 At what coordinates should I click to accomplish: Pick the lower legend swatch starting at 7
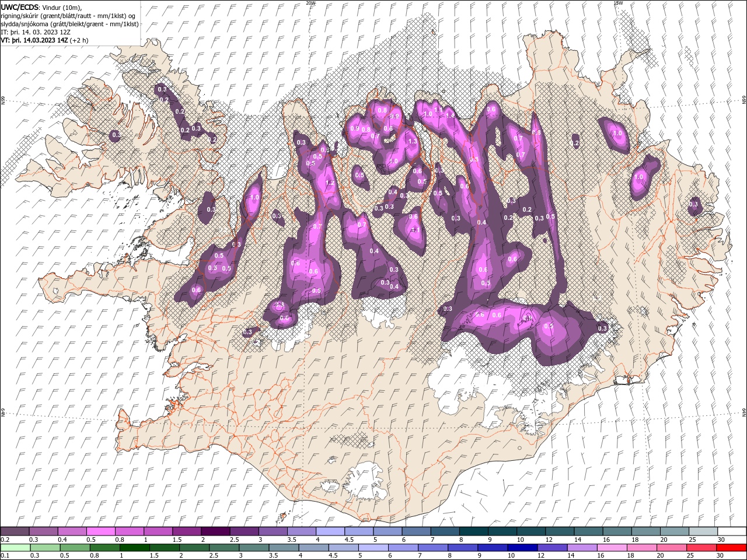coord(433,548)
